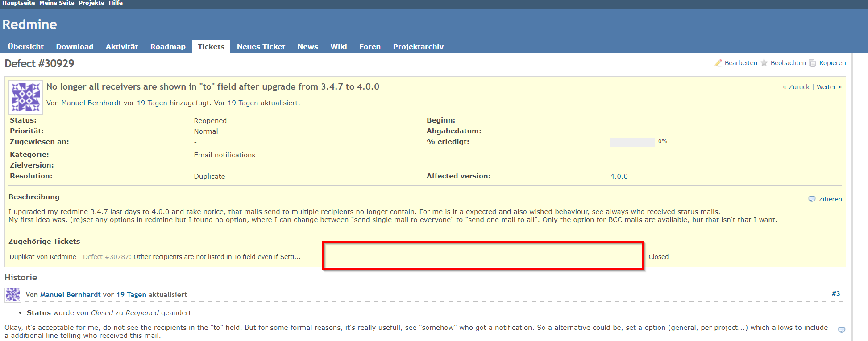Open the Projektarchiv tab
The image size is (868, 341).
(x=418, y=46)
